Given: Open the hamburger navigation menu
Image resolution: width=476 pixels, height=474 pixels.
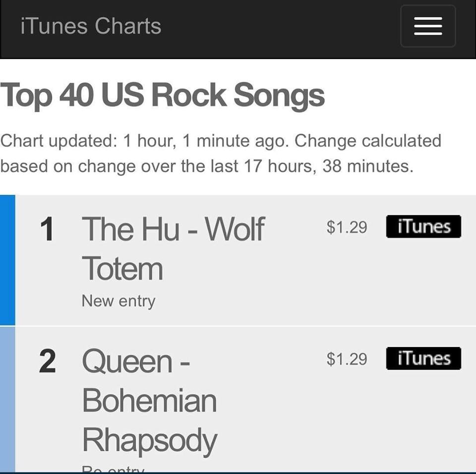Looking at the screenshot, I should 427,26.
